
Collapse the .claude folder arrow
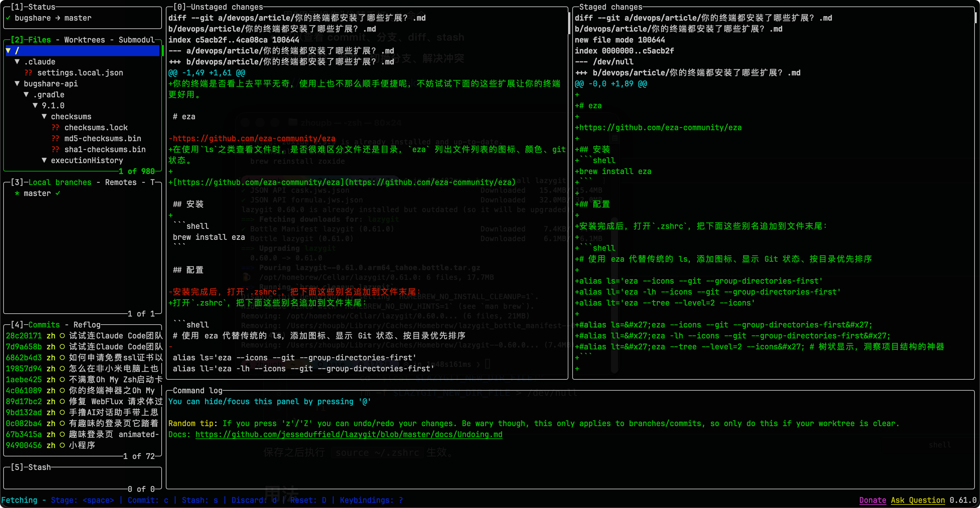(17, 62)
